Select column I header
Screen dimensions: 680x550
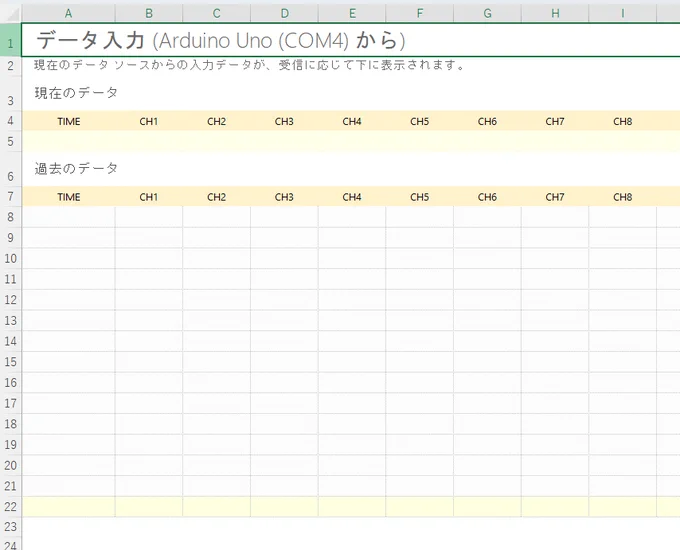(622, 13)
